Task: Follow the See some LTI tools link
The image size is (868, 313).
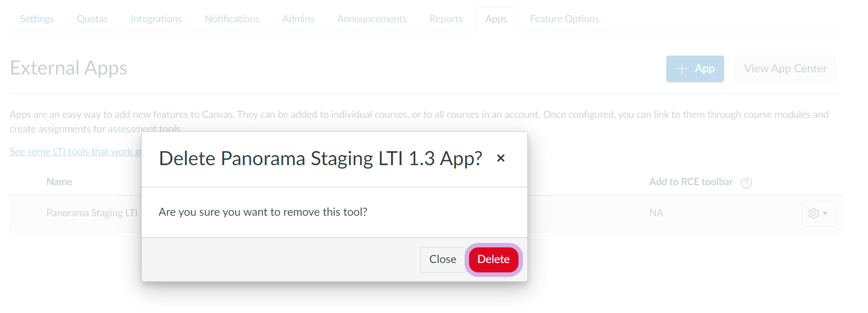Action: tap(75, 152)
